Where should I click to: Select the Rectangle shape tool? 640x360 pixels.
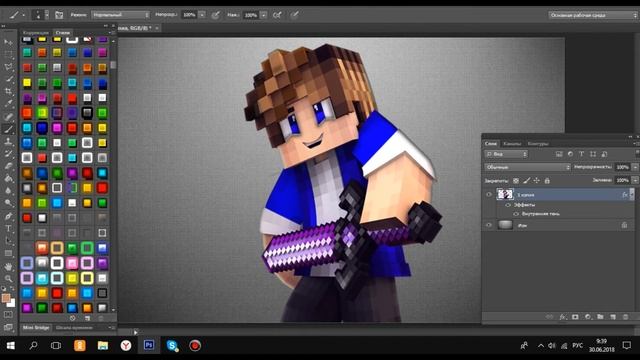click(x=8, y=253)
